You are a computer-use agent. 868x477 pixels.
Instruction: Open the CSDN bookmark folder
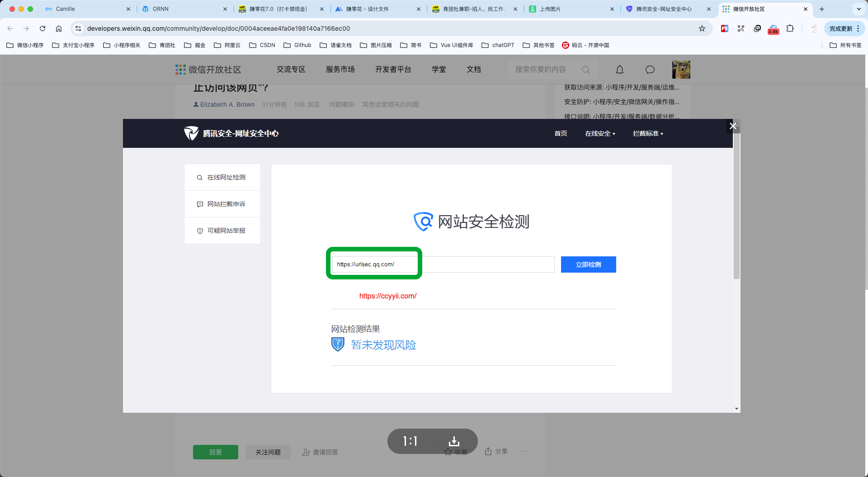click(262, 45)
